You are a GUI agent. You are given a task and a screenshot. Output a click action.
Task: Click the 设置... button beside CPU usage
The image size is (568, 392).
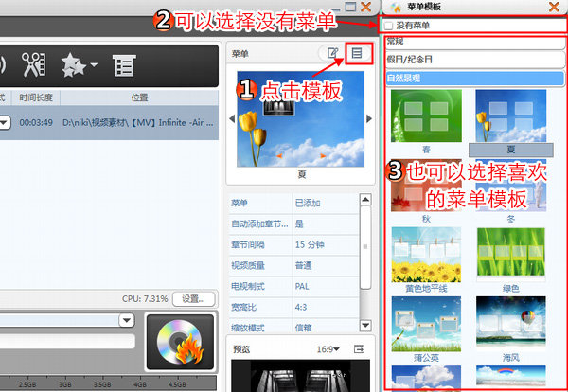click(x=193, y=298)
